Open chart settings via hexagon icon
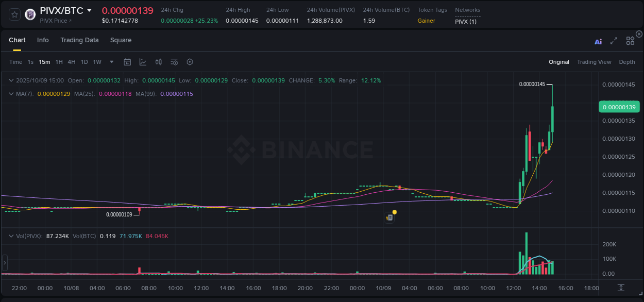Screen dimensions: 644x302 click(x=190, y=62)
